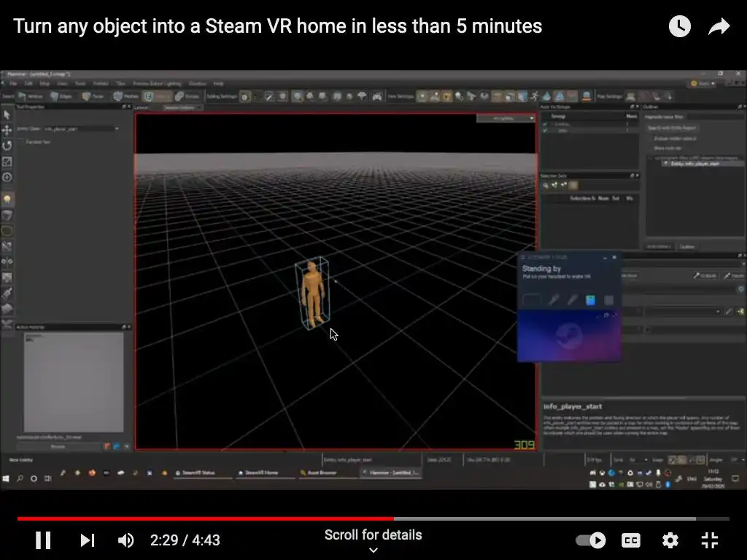
Task: Select the Entity light bulb tool
Action: coord(7,199)
